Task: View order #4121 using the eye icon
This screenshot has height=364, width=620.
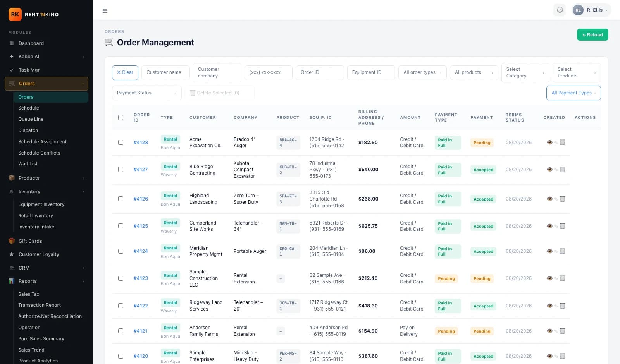Action: [549, 331]
